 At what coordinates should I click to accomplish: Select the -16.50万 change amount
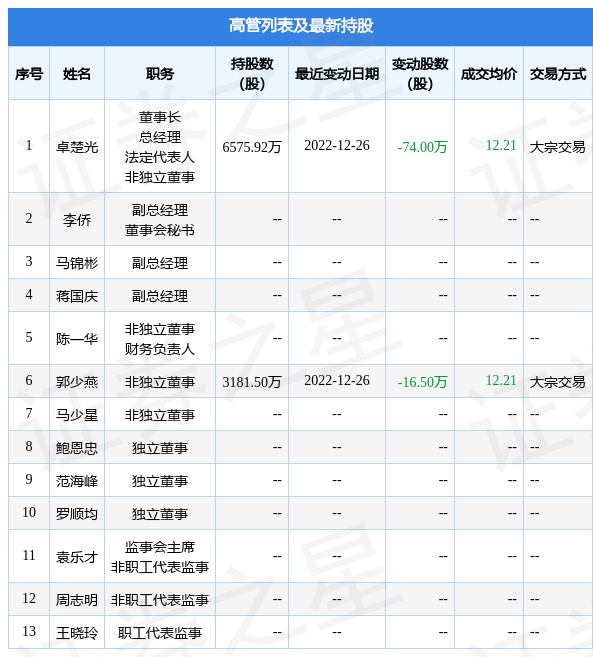[422, 381]
